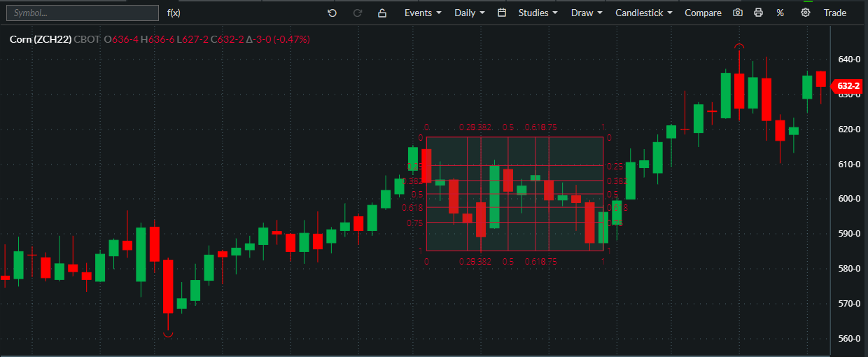Open the Draw tools dropdown
The image size is (868, 357).
tap(587, 13)
